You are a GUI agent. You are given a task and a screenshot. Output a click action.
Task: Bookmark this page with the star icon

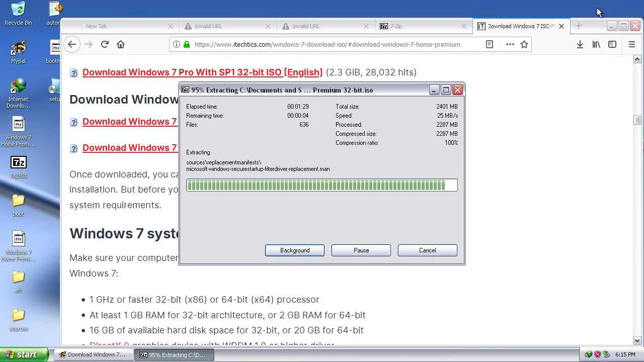tap(524, 44)
